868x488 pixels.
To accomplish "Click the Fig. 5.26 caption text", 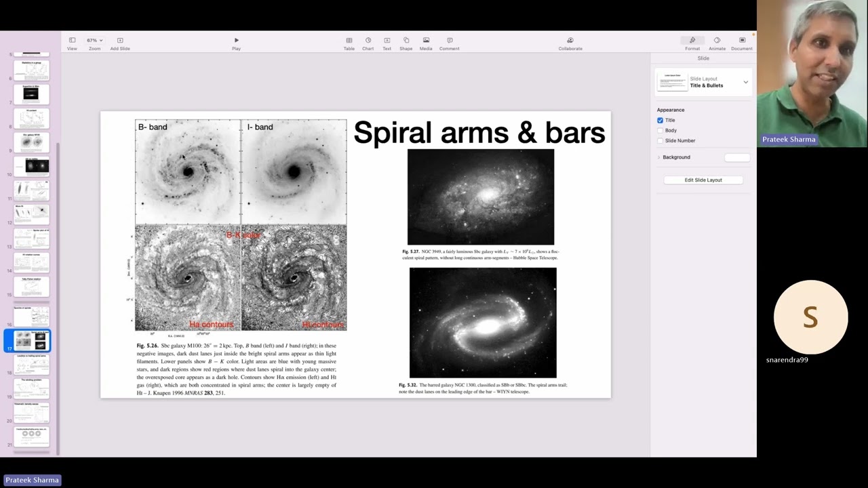I will click(237, 369).
